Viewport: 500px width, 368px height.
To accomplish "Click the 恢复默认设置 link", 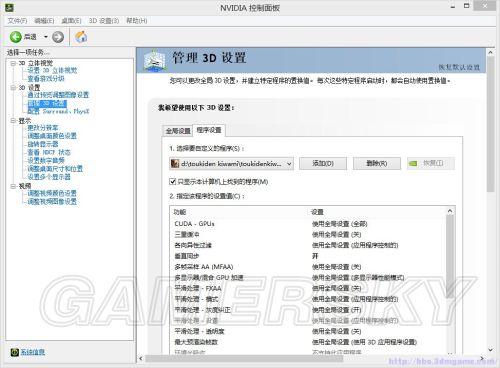I will (459, 67).
